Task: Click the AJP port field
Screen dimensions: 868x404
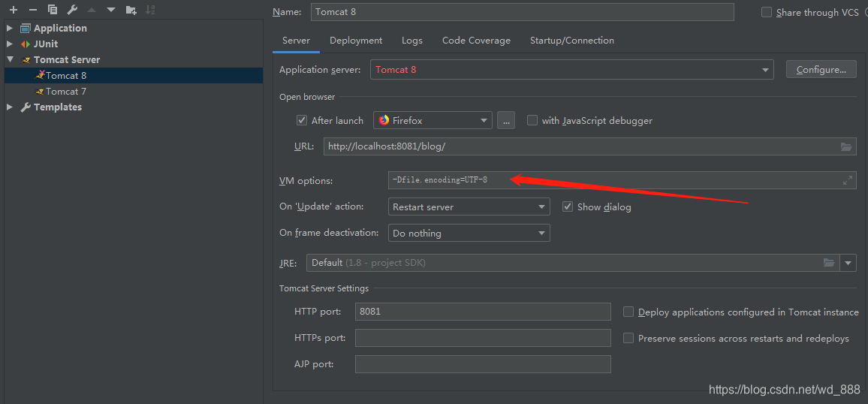Action: click(x=483, y=364)
